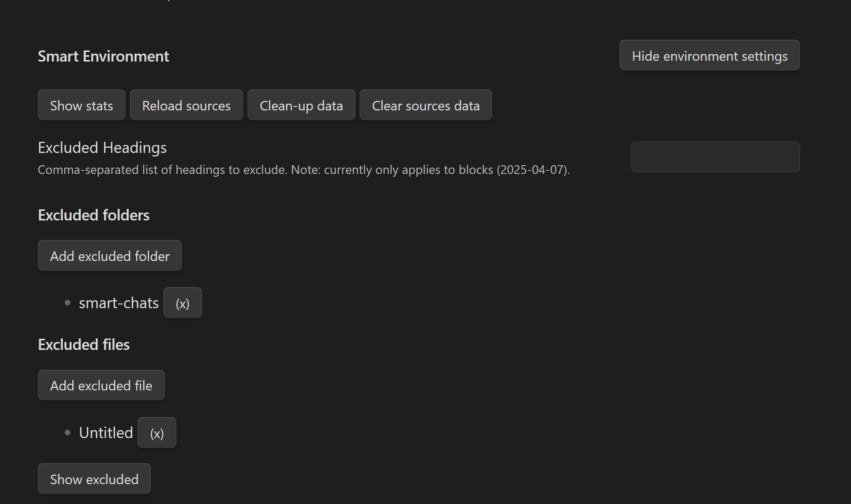Open Show stats
The height and width of the screenshot is (504, 851).
point(81,105)
